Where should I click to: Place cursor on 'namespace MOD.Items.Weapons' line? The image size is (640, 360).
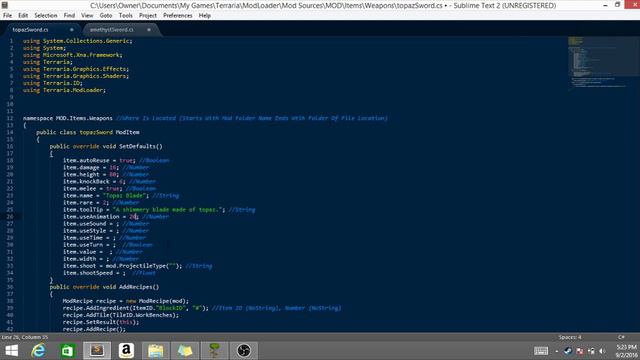coord(205,118)
